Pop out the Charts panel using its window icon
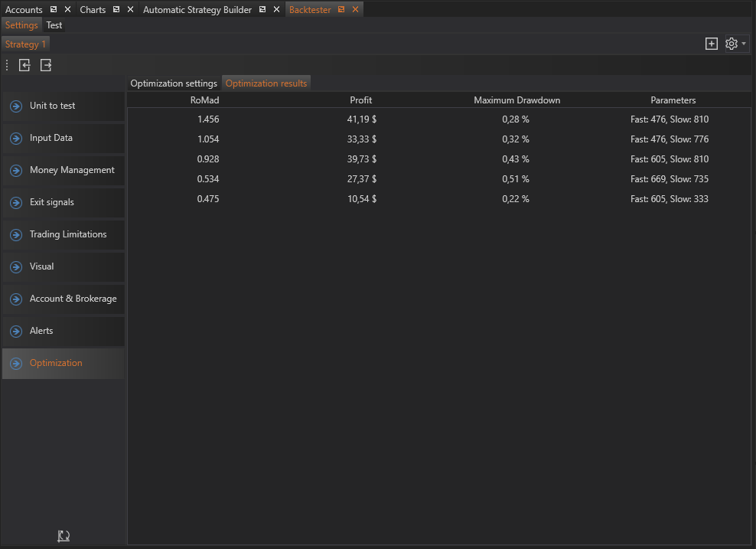This screenshot has width=756, height=549. click(x=116, y=10)
